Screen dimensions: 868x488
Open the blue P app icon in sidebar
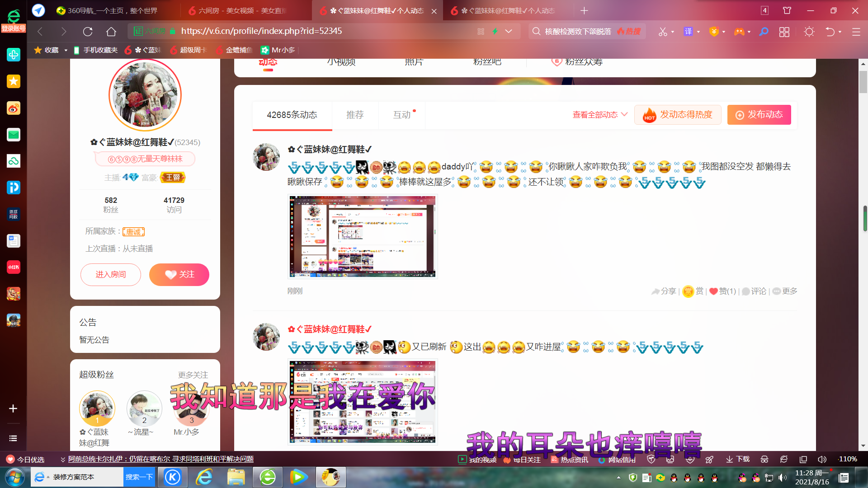coord(14,188)
